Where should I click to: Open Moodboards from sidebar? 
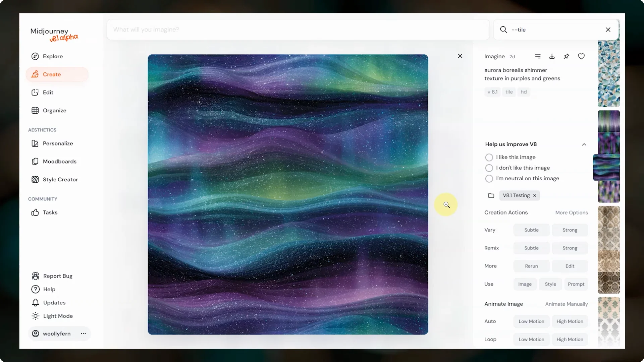(x=59, y=161)
